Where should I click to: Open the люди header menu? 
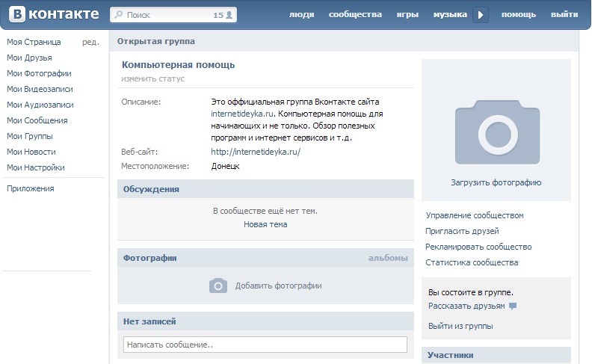click(302, 14)
